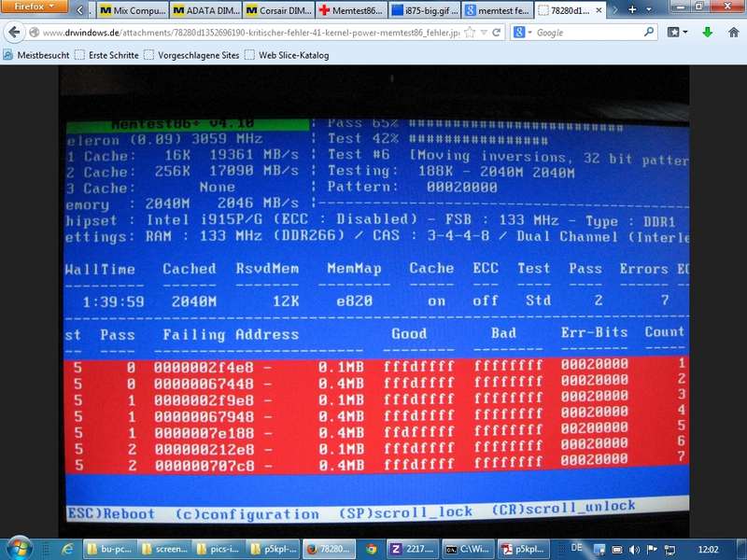The width and height of the screenshot is (747, 560).
Task: Launch Internet Explorer from the taskbar
Action: [66, 550]
